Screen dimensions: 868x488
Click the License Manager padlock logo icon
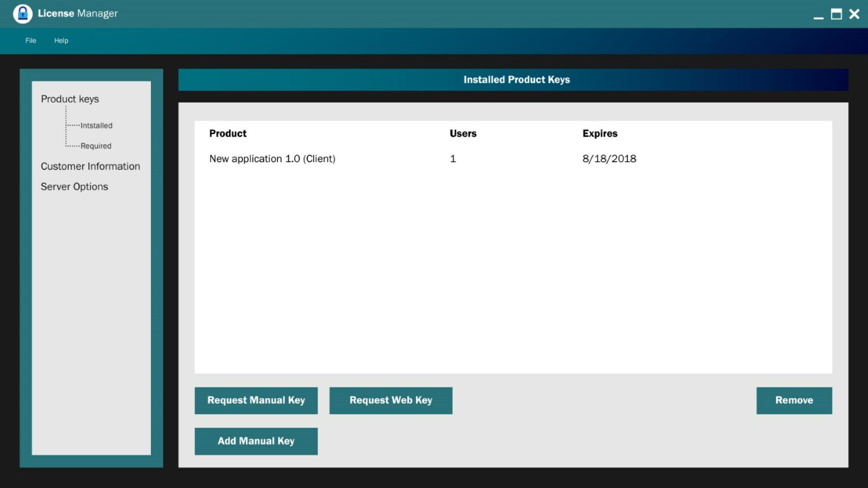click(x=23, y=13)
